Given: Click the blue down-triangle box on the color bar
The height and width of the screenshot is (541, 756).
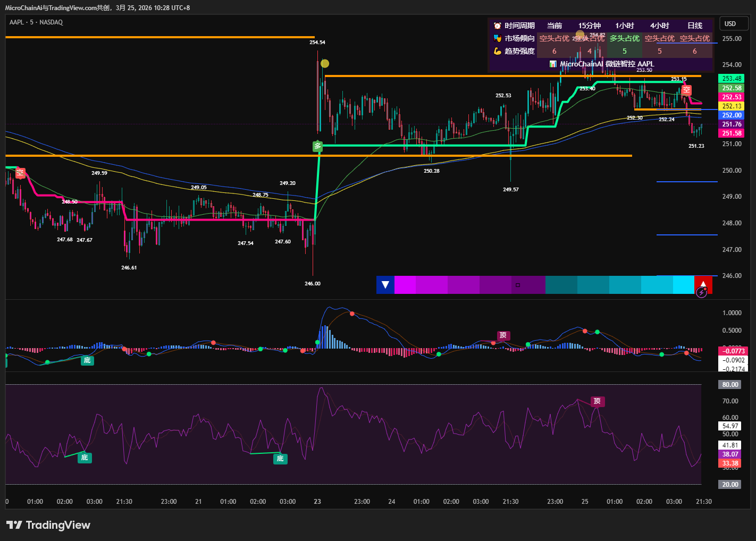Looking at the screenshot, I should (385, 285).
